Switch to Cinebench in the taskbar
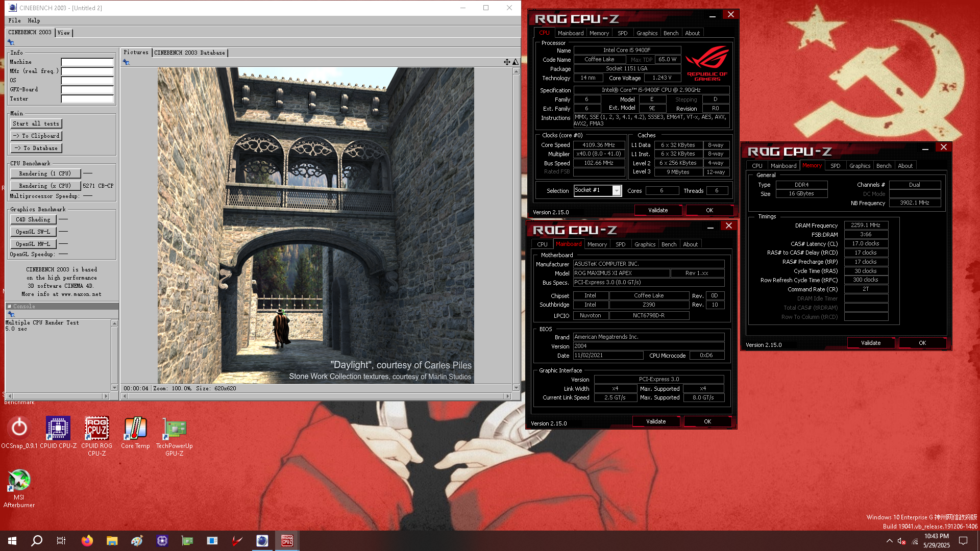The image size is (980, 551). pos(262,541)
